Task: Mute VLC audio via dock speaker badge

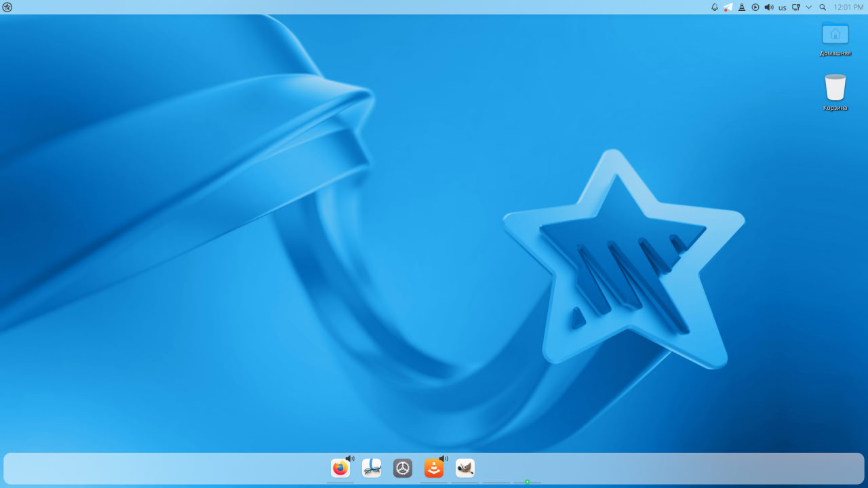Action: [443, 459]
